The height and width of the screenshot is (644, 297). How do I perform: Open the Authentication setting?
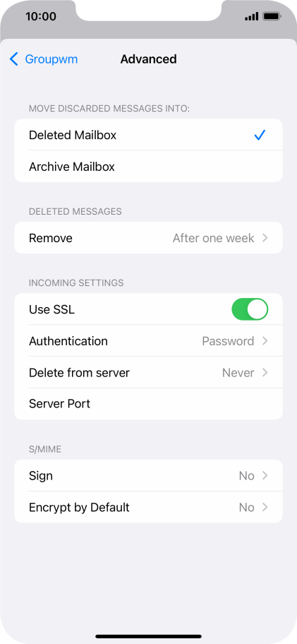[148, 341]
